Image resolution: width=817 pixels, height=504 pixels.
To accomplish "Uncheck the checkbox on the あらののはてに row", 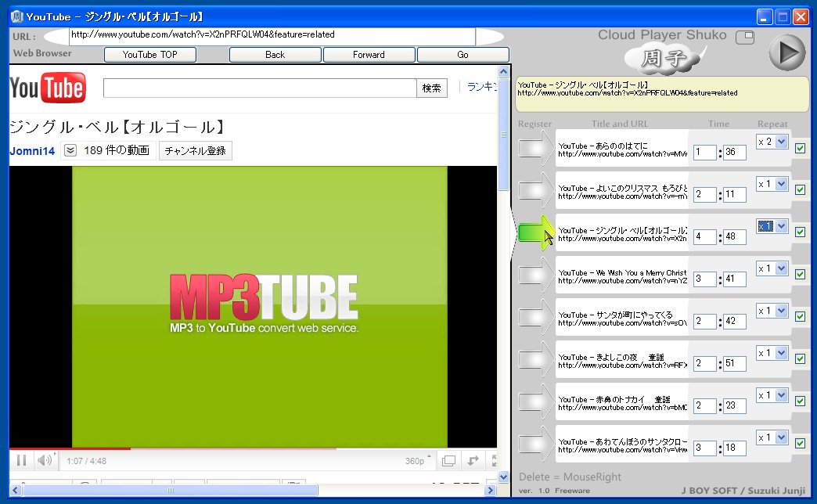I will (x=800, y=148).
